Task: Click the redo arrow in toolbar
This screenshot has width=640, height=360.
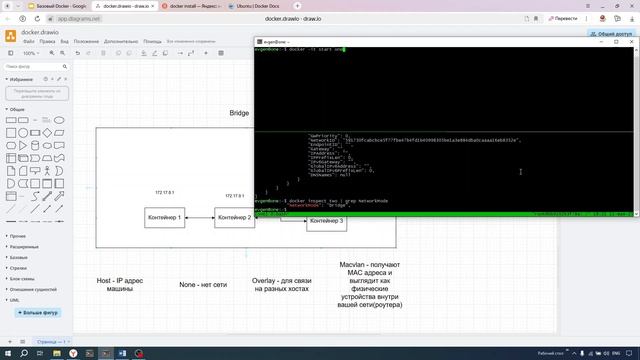Action: [88, 53]
